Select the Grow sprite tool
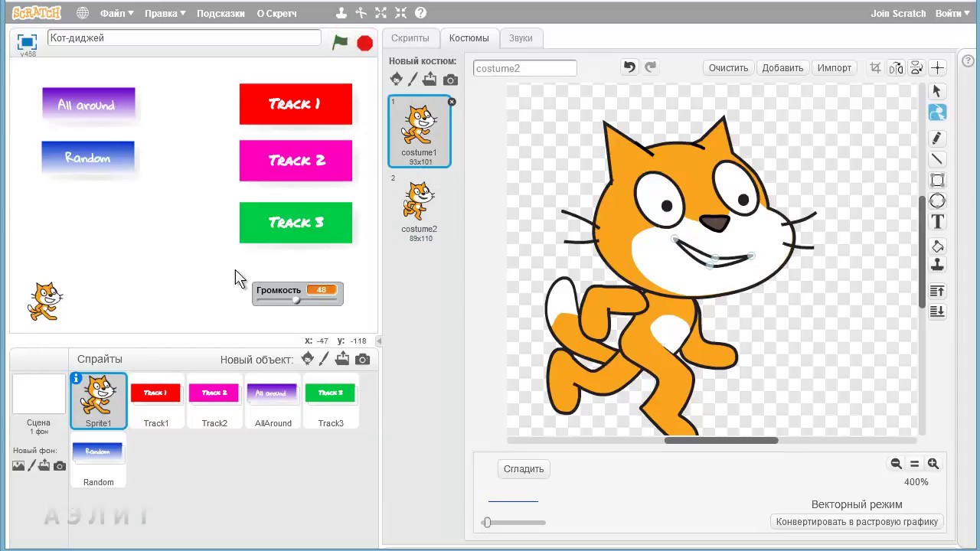Image resolution: width=980 pixels, height=551 pixels. point(381,13)
